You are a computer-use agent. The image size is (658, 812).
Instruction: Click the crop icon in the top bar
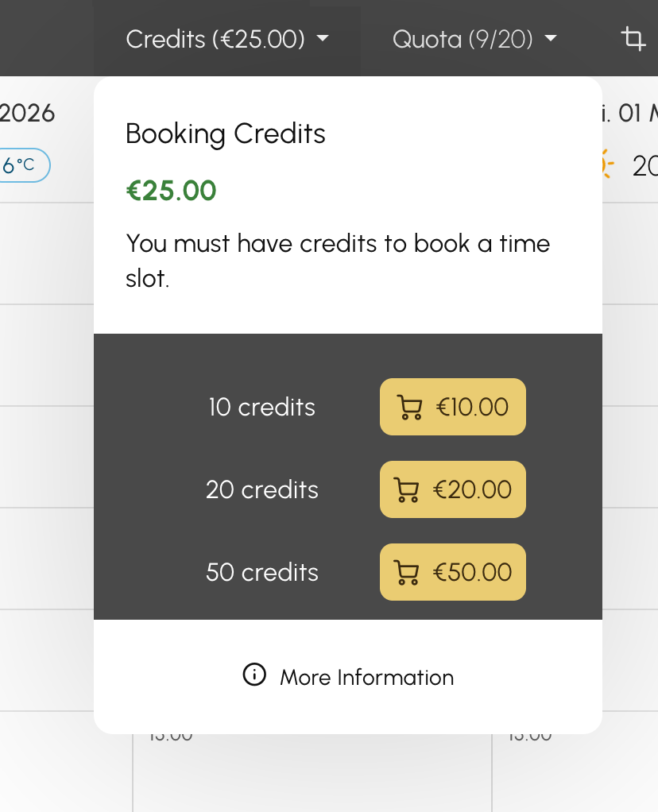click(x=633, y=38)
